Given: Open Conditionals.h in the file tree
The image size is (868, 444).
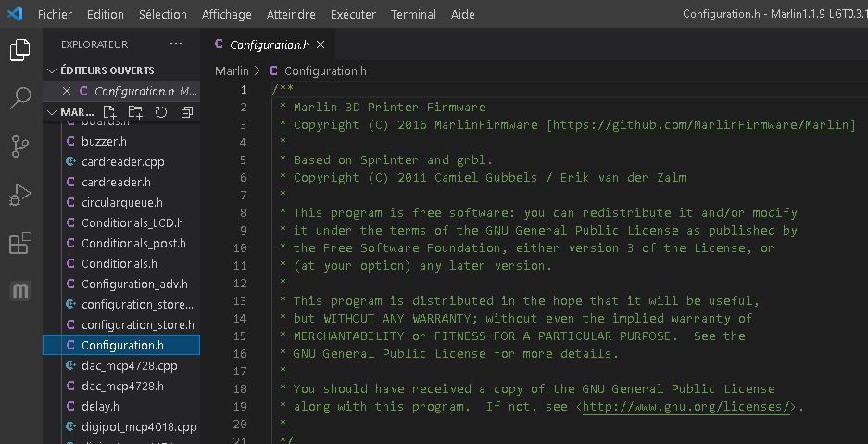Looking at the screenshot, I should coord(121,263).
